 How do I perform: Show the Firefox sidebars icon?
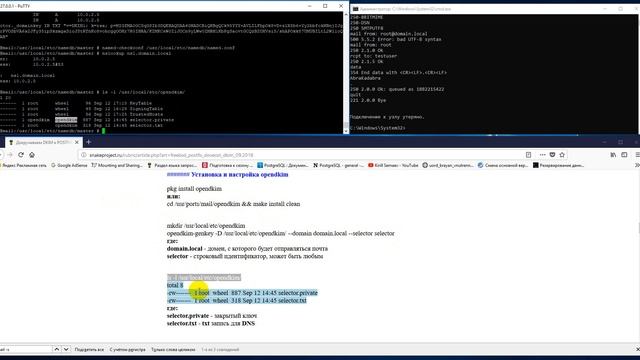(624, 155)
